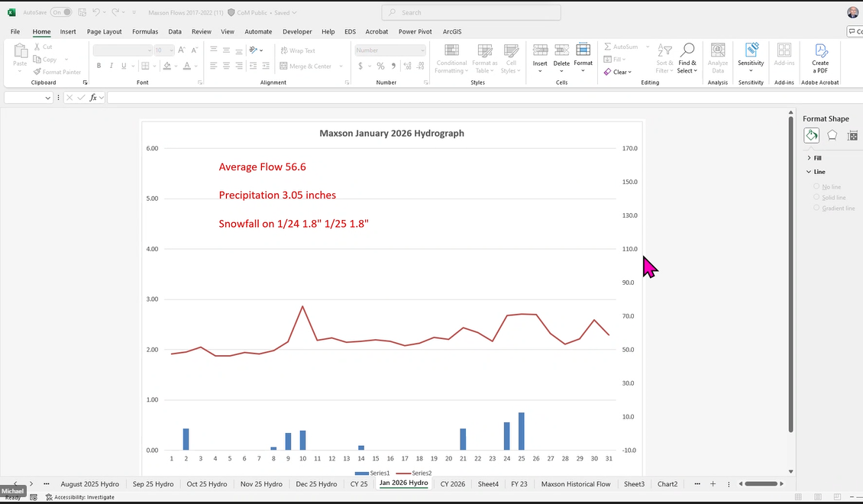The image size is (863, 504).
Task: Click the Insert function fx icon
Action: coord(93,98)
